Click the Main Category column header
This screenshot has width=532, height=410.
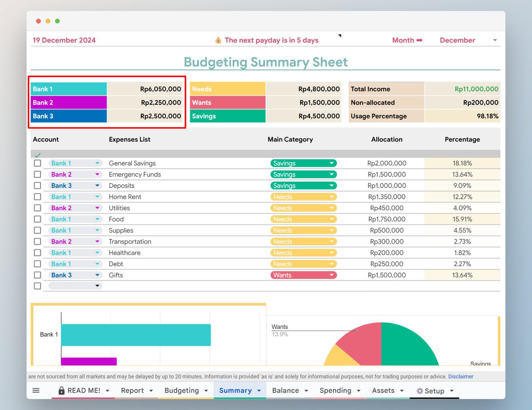pyautogui.click(x=290, y=139)
